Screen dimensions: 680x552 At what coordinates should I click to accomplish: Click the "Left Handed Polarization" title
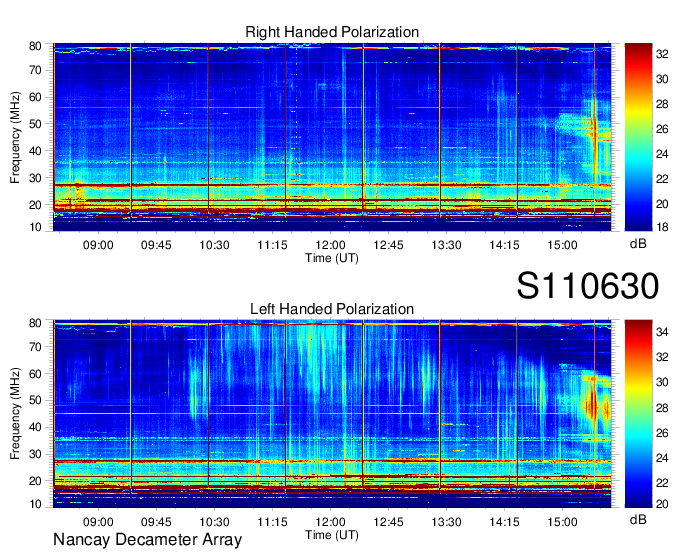[x=332, y=309]
